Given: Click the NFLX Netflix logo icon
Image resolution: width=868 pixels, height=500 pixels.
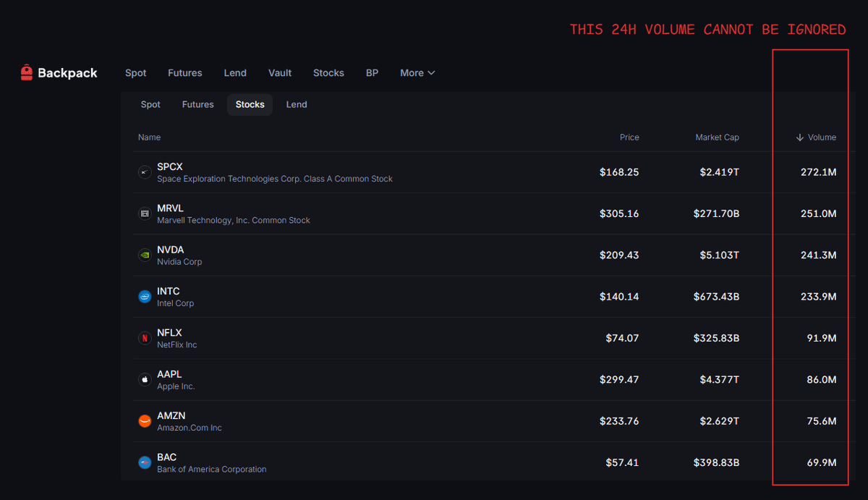Looking at the screenshot, I should point(145,338).
